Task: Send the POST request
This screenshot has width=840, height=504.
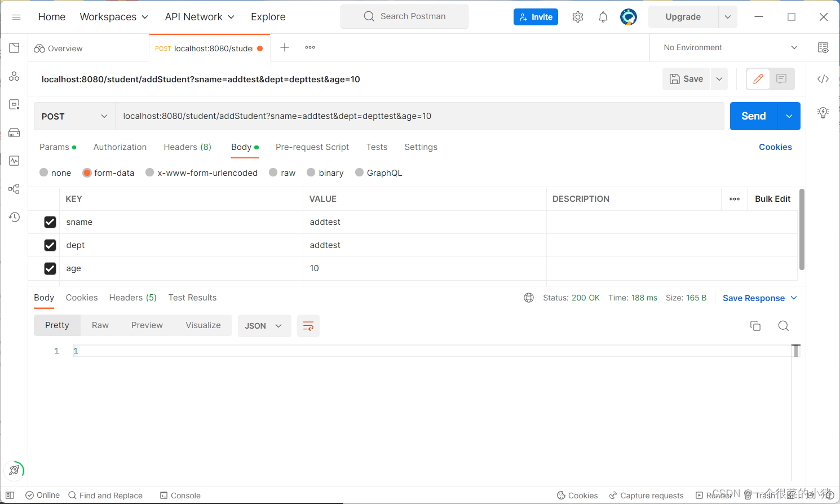Action: [754, 116]
